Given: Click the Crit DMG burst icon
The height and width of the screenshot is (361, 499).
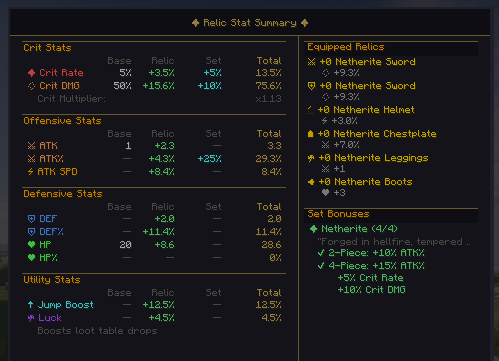Looking at the screenshot, I should 31,86.
